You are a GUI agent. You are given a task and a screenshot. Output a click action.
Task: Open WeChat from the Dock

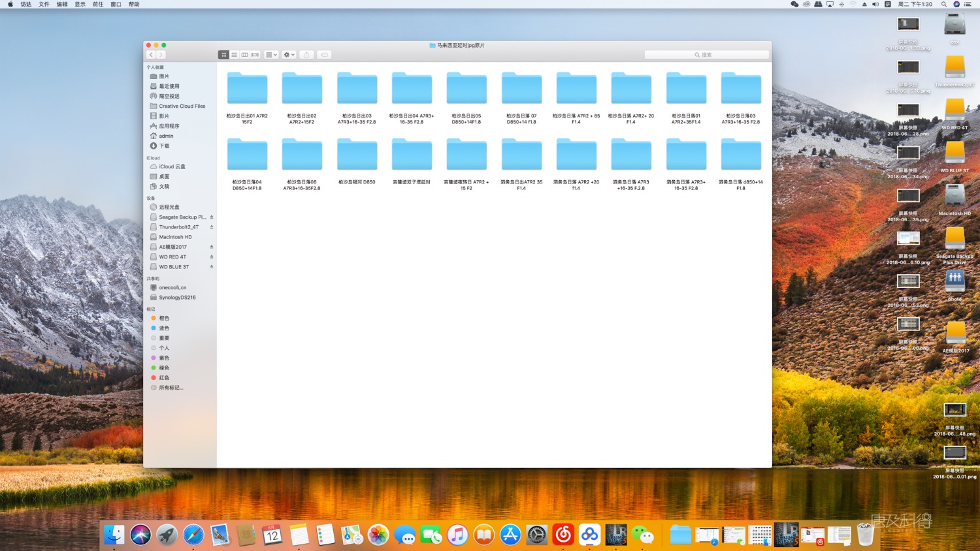point(643,535)
